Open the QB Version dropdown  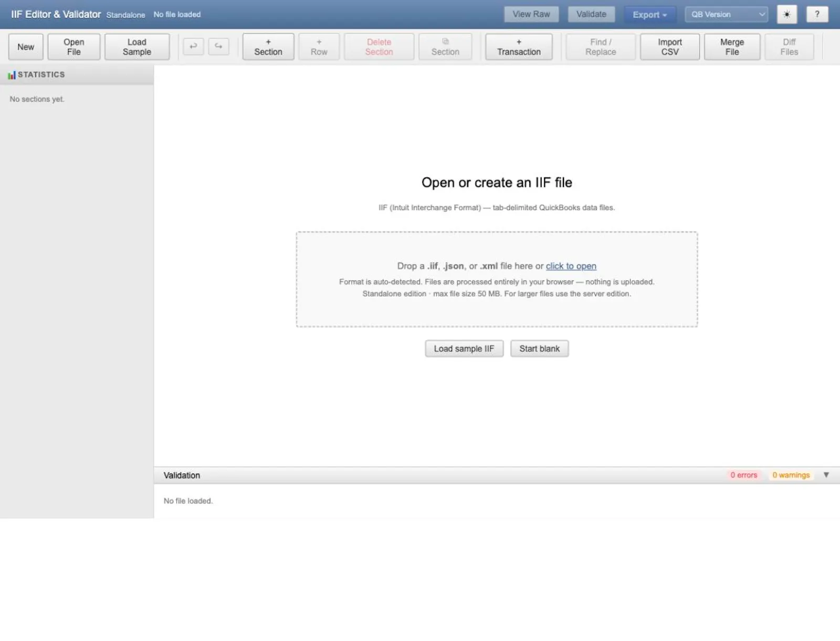tap(726, 14)
